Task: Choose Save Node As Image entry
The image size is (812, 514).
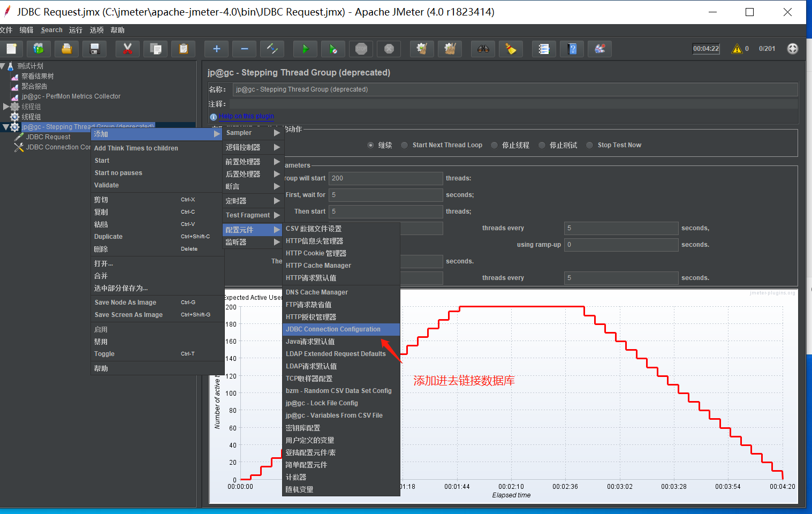Action: click(x=157, y=303)
